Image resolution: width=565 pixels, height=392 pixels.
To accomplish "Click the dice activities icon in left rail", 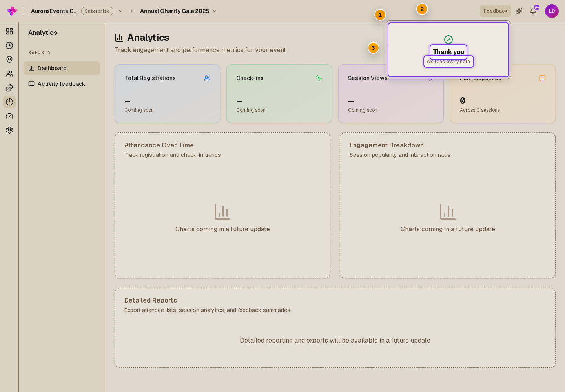I will [9, 88].
